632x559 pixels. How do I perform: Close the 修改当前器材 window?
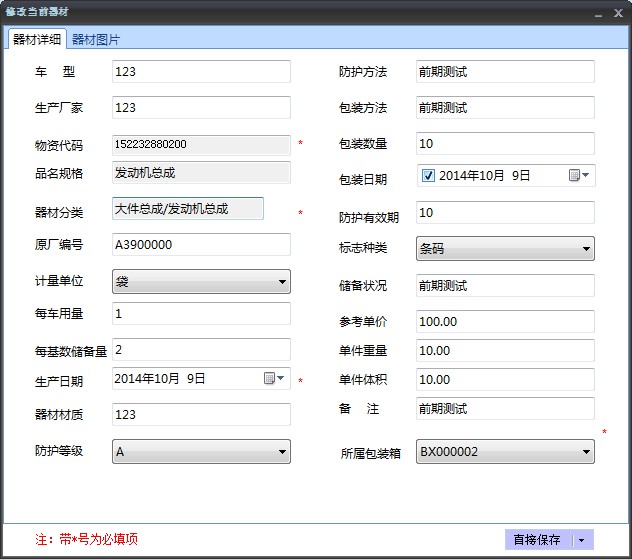pyautogui.click(x=619, y=12)
